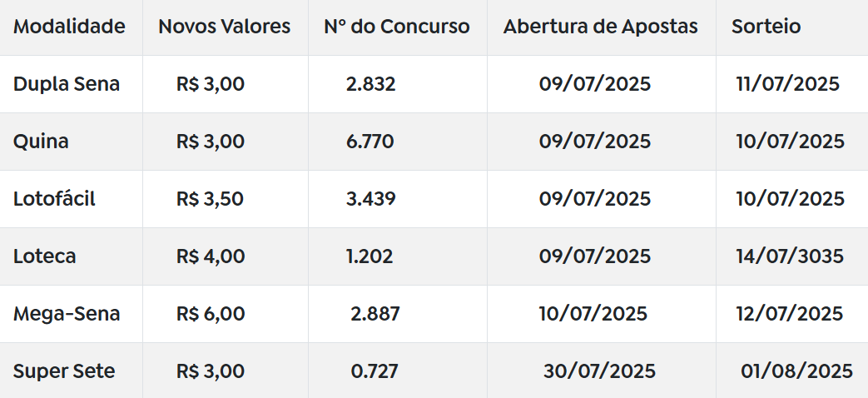
Task: Select the 14/07/3035 draw date
Action: click(790, 256)
